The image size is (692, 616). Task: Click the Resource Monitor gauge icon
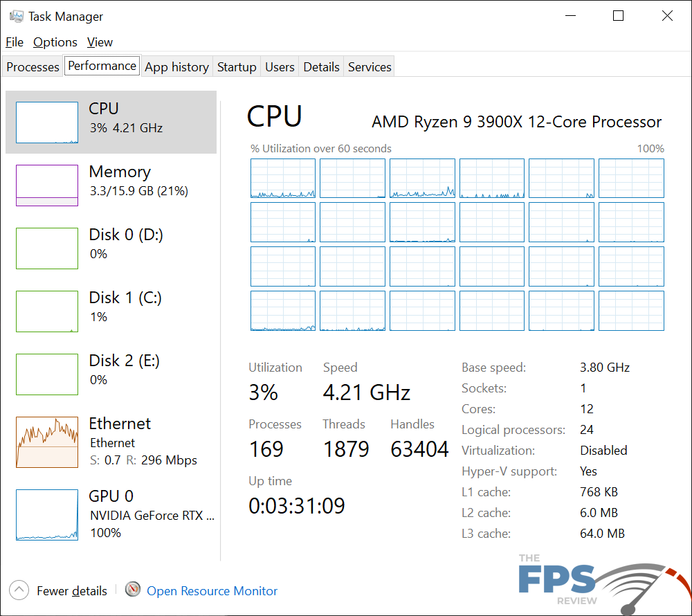point(133,589)
